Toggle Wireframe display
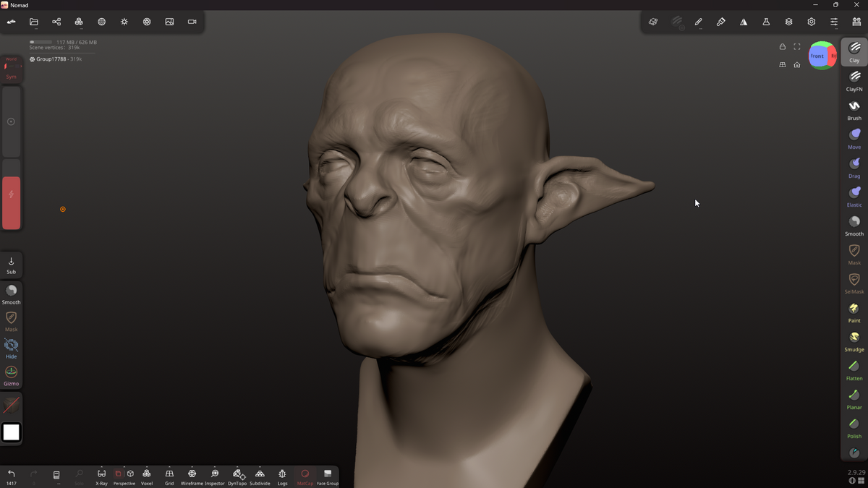The width and height of the screenshot is (868, 488). [x=192, y=476]
